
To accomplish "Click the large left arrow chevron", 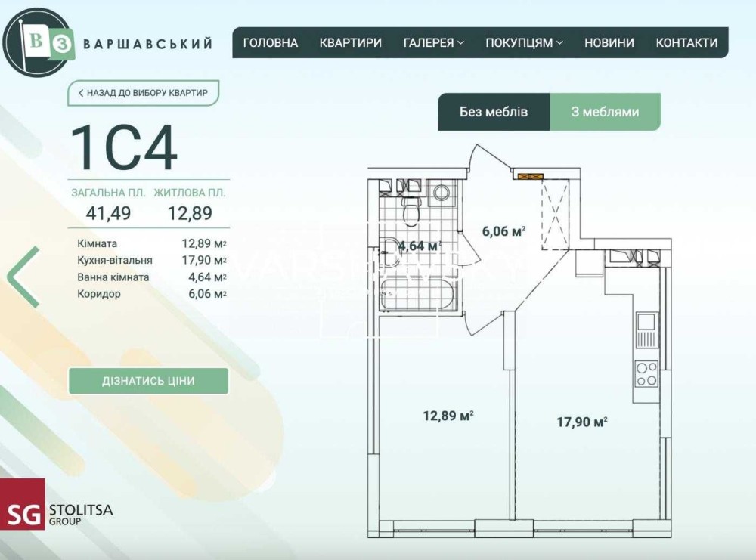I will [24, 277].
